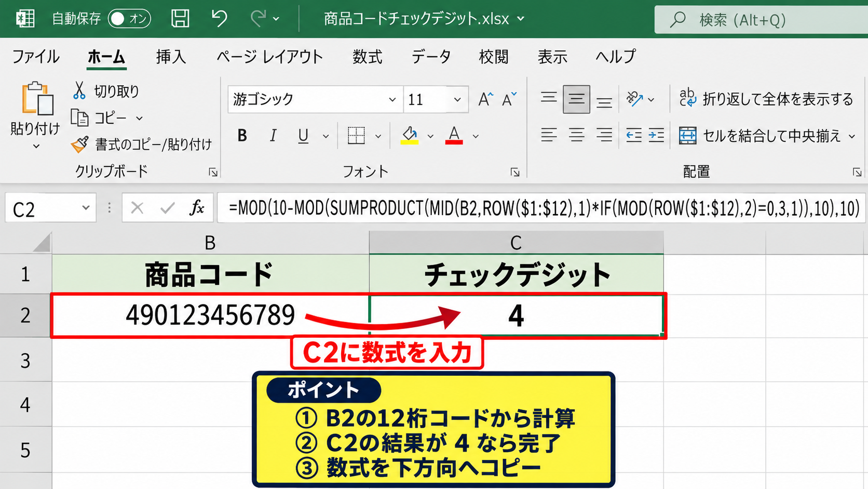Apply the yellow fill color bucket

click(410, 136)
